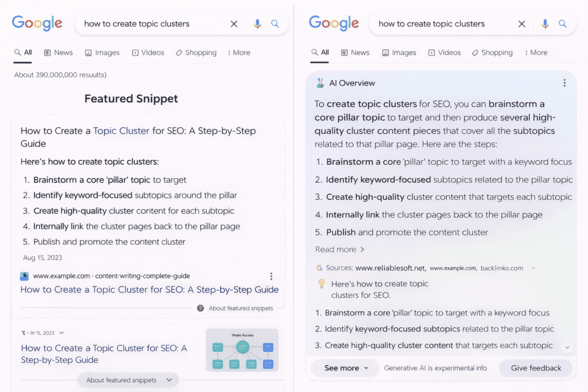The image size is (588, 392).
Task: Click the lightbulb icon next to the summary
Action: [322, 284]
